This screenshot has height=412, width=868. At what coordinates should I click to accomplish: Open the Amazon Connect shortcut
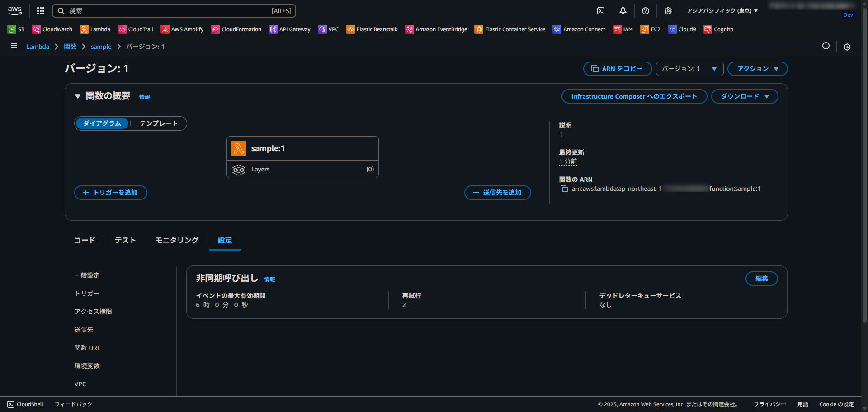[579, 29]
